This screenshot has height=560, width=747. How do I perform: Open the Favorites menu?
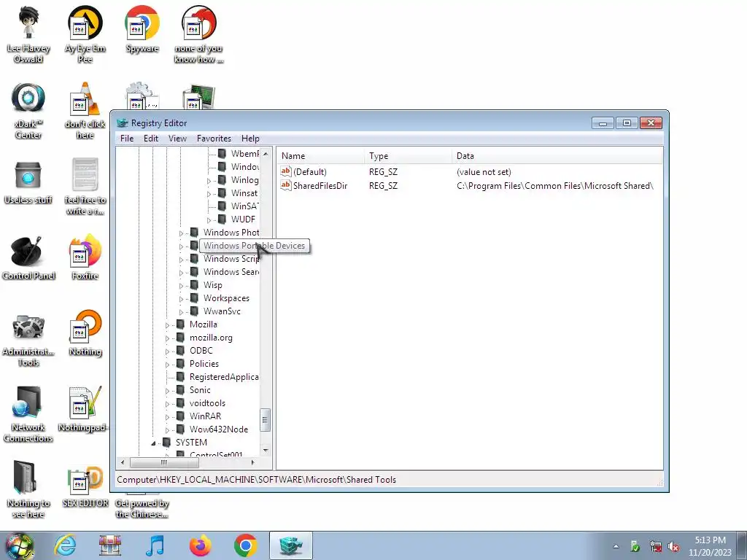click(214, 138)
